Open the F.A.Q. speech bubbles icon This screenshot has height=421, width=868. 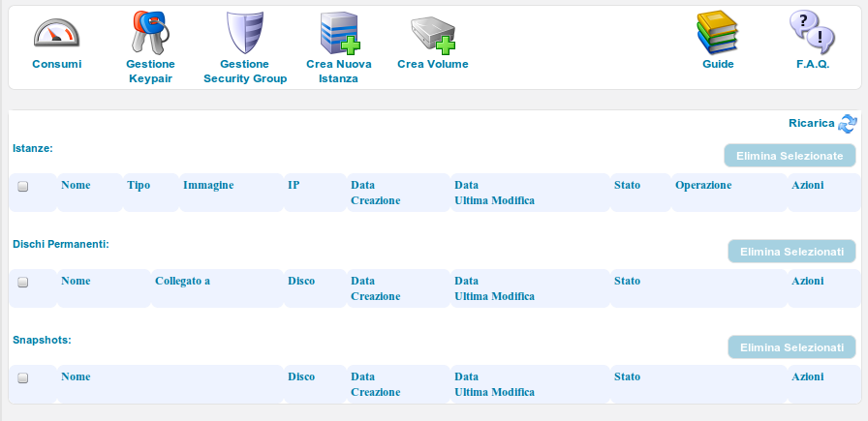tap(812, 32)
